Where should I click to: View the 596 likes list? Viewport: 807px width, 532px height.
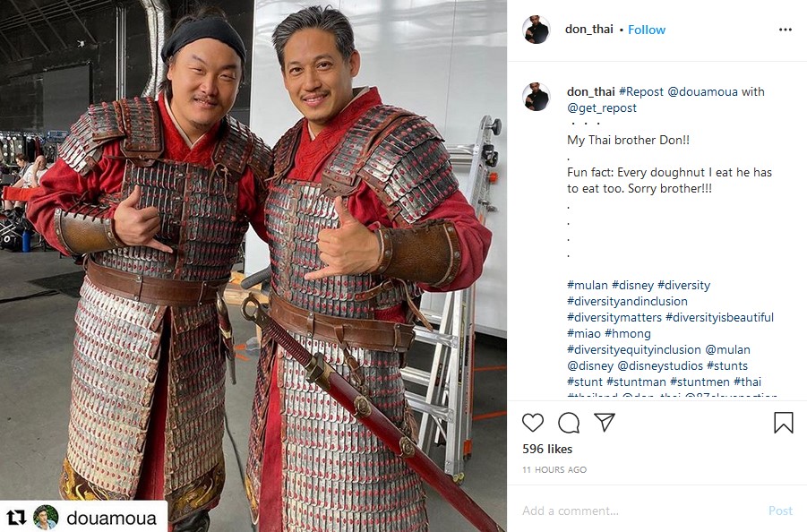tap(547, 449)
